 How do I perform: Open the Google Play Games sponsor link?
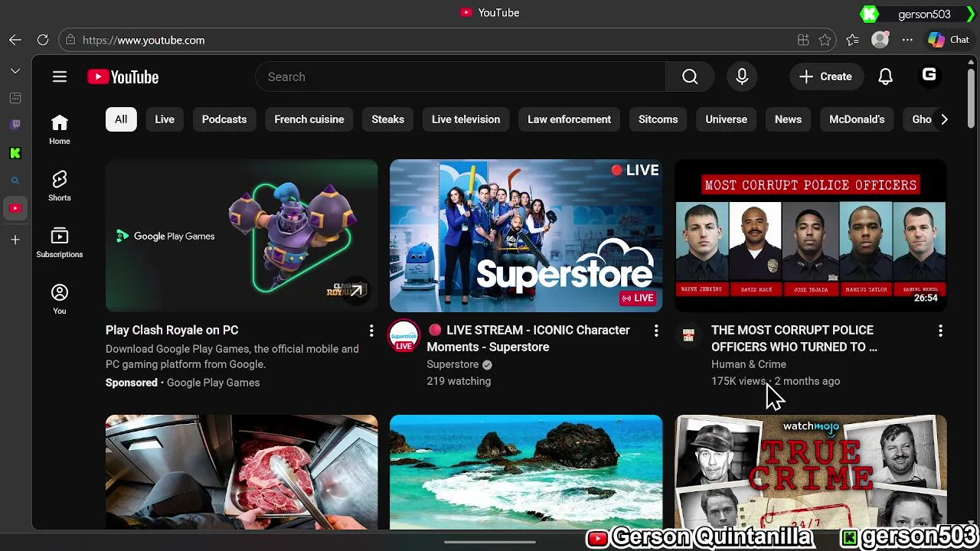click(213, 383)
